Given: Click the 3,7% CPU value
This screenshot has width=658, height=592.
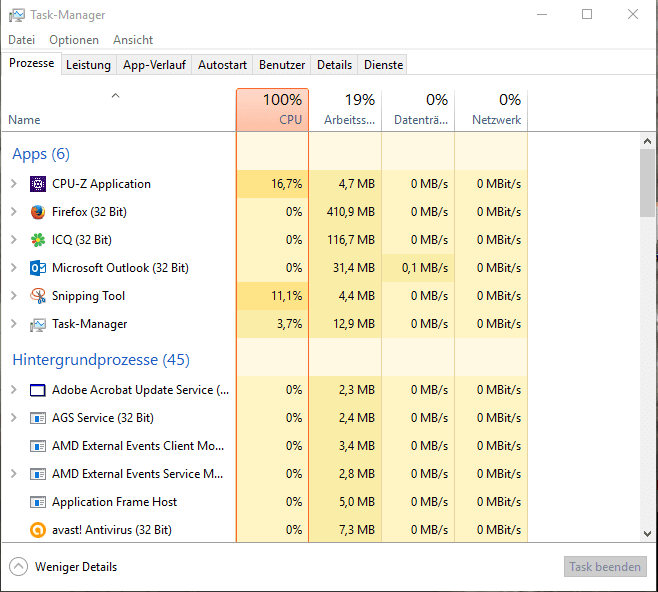Looking at the screenshot, I should pyautogui.click(x=289, y=324).
